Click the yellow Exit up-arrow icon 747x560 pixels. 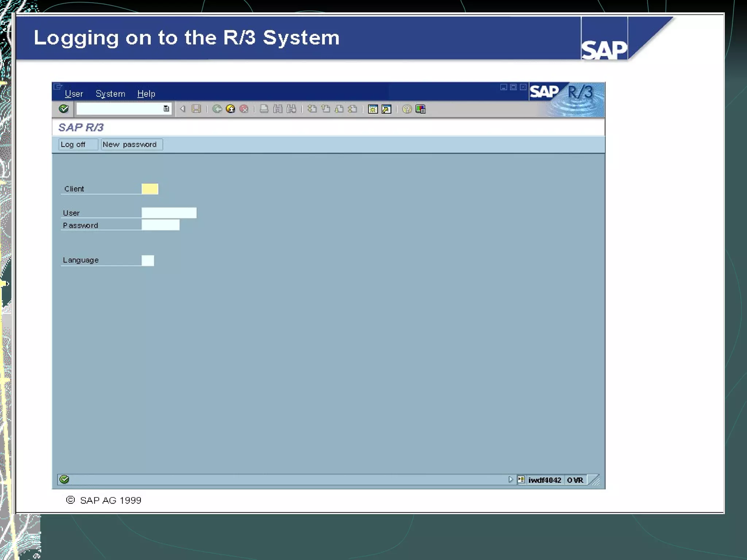pyautogui.click(x=231, y=109)
